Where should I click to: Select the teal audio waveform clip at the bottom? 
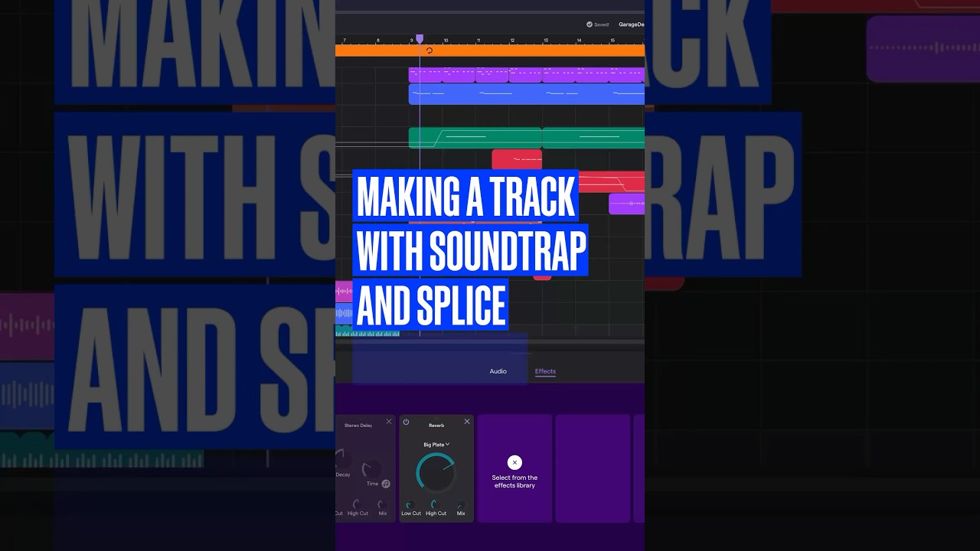click(x=367, y=333)
